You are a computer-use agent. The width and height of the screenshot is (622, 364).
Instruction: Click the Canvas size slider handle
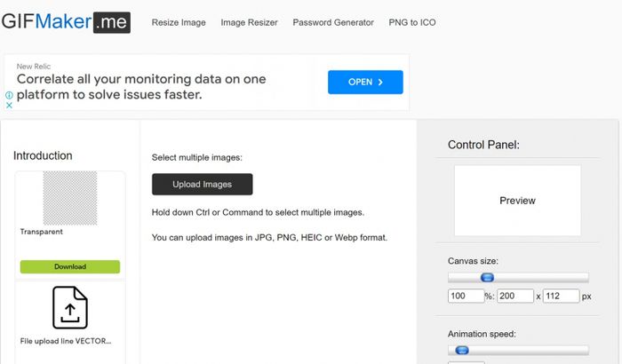(487, 277)
